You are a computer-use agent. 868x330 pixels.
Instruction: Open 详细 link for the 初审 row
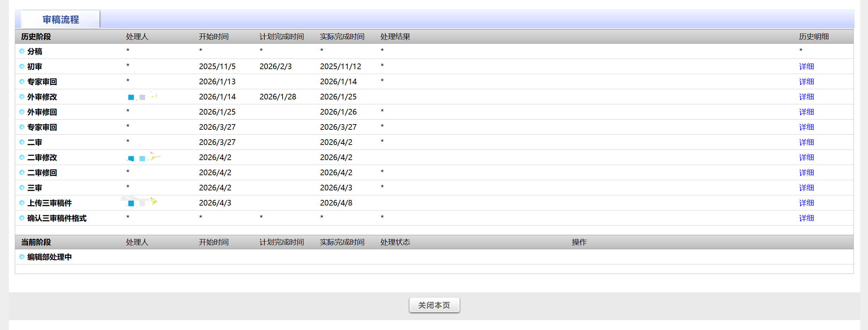point(806,66)
